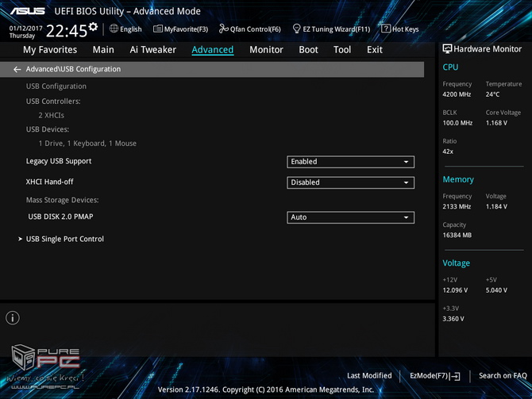Select the Exit tab

click(x=375, y=50)
